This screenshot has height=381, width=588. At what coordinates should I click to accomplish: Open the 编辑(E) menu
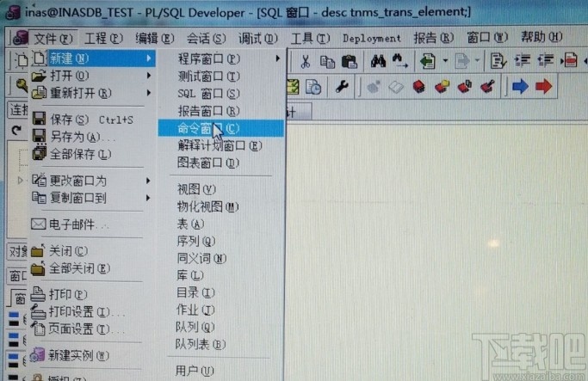point(155,38)
